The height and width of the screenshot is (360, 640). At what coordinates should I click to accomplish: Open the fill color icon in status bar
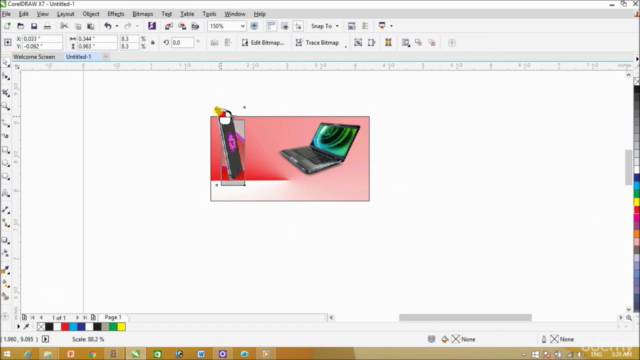tap(445, 339)
